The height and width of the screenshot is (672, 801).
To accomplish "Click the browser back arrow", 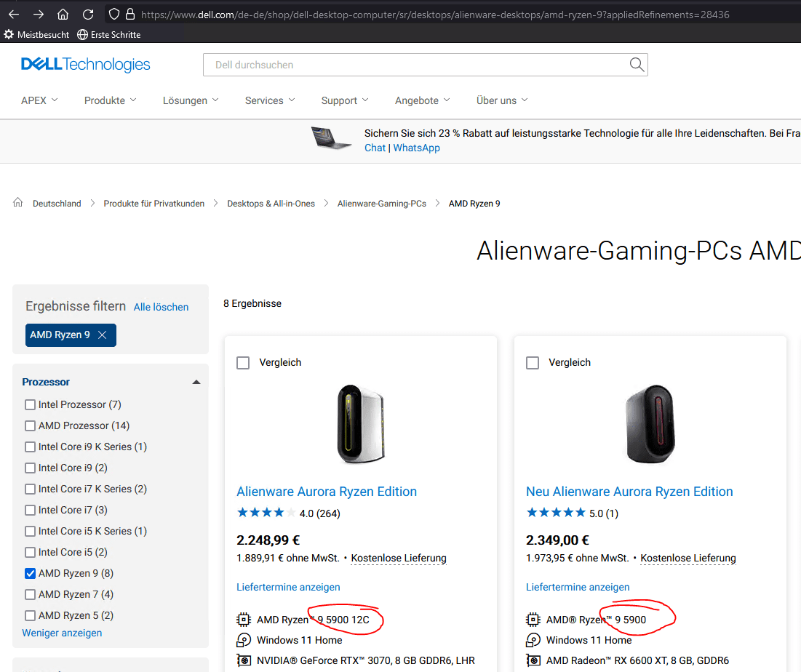I will coord(14,15).
